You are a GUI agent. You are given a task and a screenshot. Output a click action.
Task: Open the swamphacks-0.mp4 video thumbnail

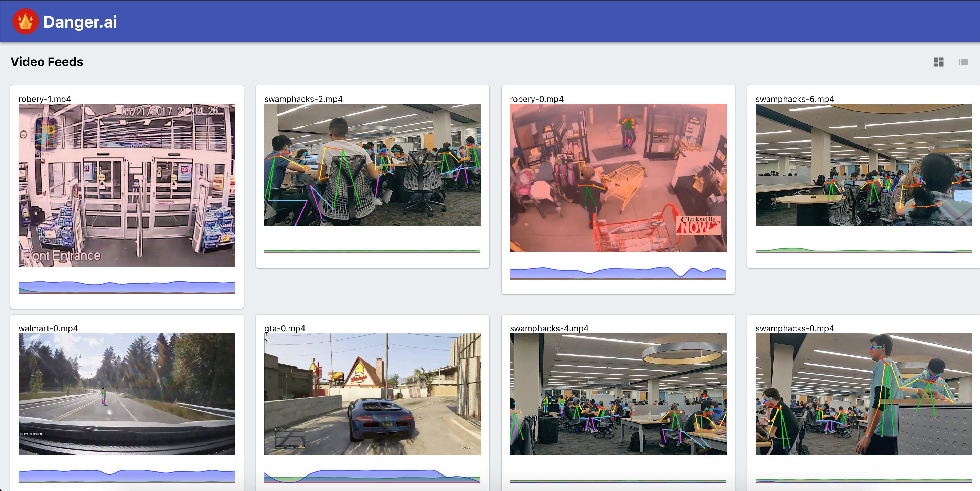(863, 394)
